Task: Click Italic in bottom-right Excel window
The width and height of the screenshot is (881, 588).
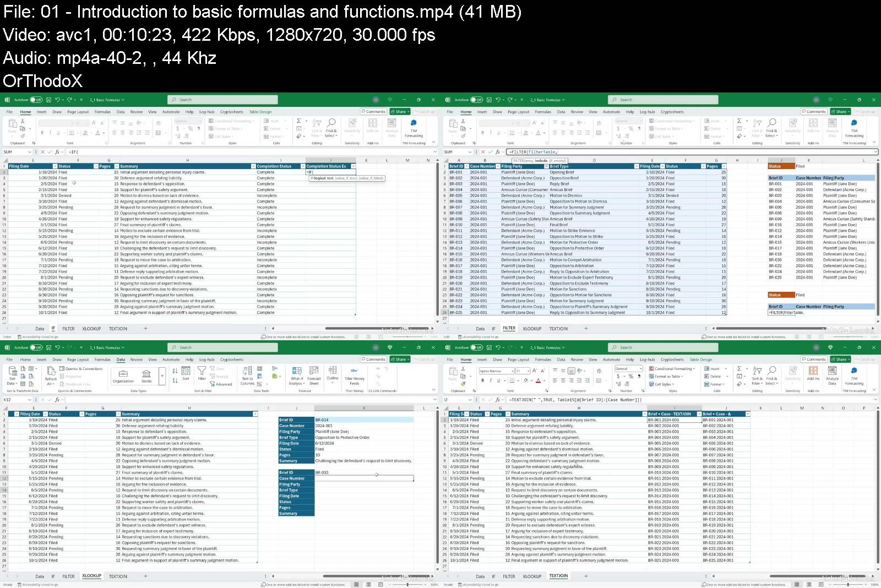Action: pos(491,380)
